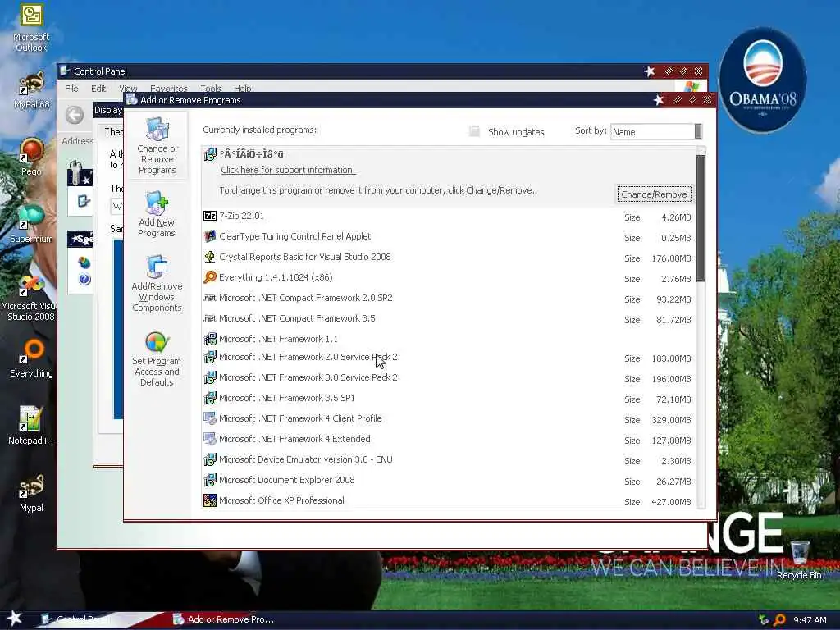This screenshot has height=630, width=840.
Task: Click Everything 1.4.1.1024 program icon
Action: (x=210, y=277)
